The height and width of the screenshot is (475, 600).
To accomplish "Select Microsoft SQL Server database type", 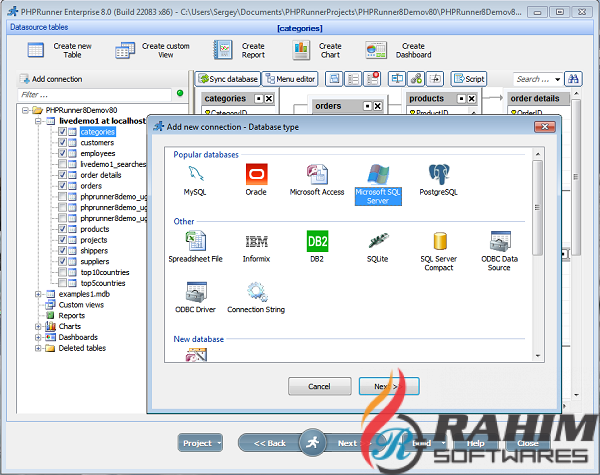I will pos(378,184).
